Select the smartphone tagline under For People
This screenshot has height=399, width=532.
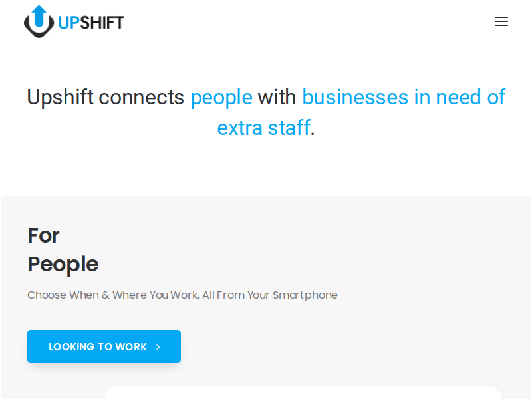coord(182,295)
